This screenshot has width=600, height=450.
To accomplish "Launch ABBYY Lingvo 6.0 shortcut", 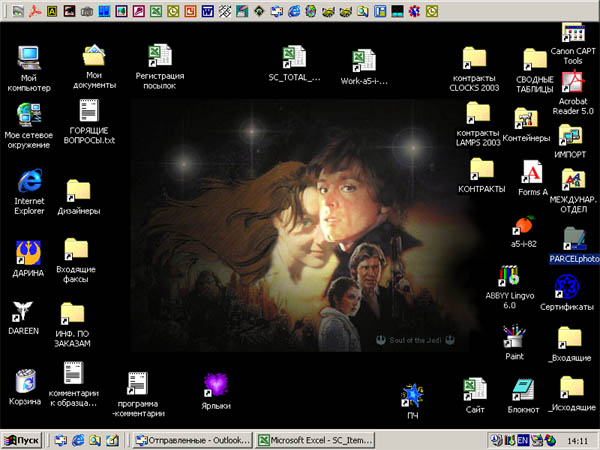I will pos(509,276).
